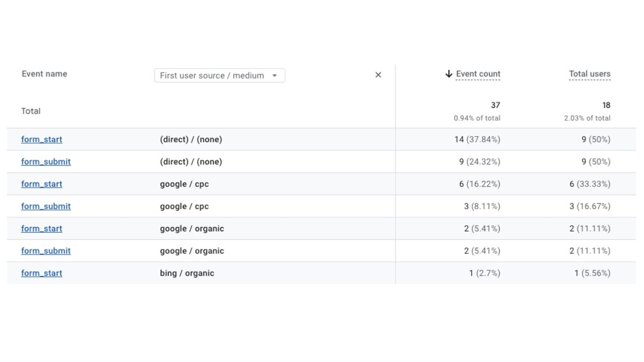The width and height of the screenshot is (644, 362).
Task: Click the 37 total event count value
Action: tap(495, 105)
